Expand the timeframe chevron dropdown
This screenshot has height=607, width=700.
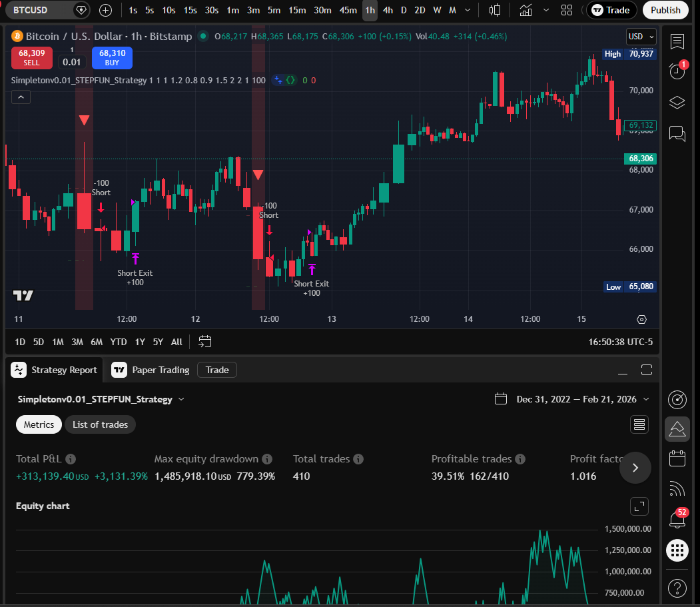pyautogui.click(x=468, y=10)
